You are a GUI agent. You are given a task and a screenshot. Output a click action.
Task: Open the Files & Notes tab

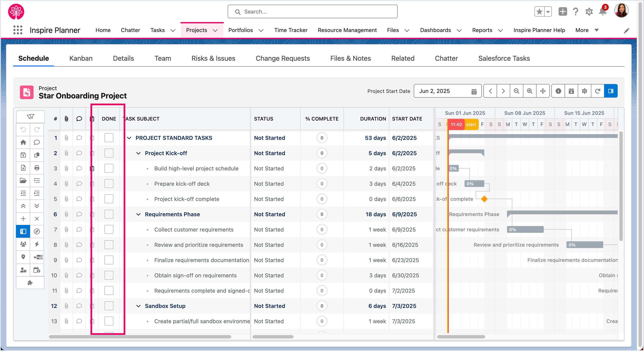tap(350, 58)
